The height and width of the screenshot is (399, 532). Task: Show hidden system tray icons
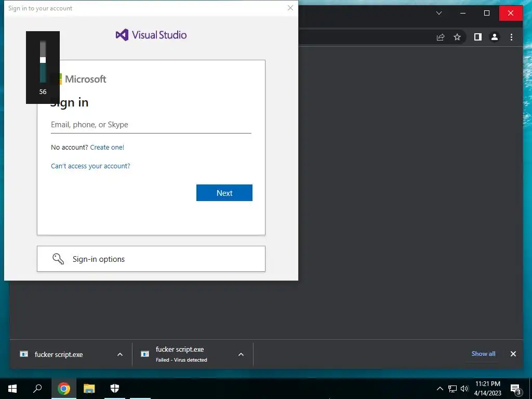coord(440,389)
